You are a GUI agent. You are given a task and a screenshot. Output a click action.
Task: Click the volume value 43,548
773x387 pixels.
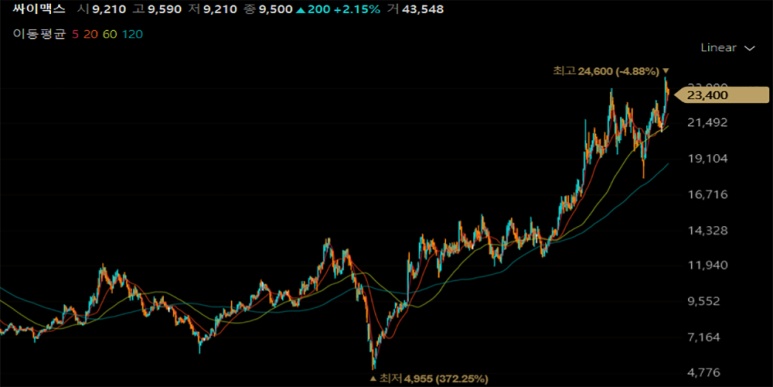[x=422, y=9]
